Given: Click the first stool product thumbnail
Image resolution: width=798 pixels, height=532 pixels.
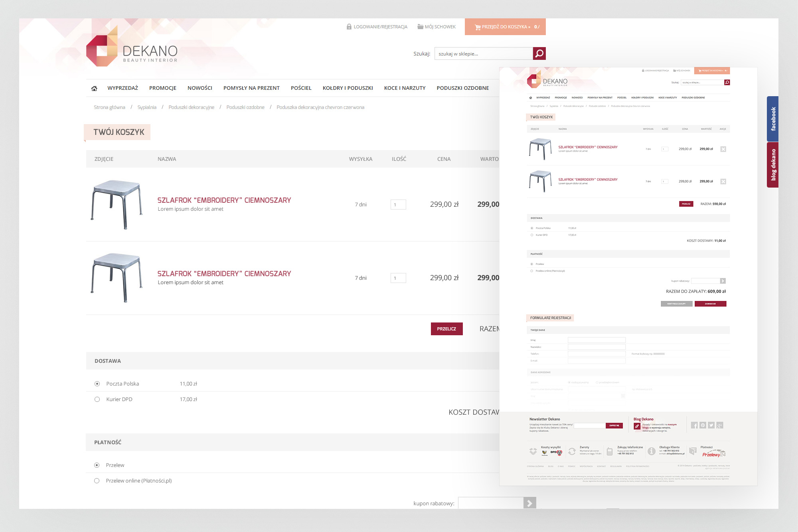Looking at the screenshot, I should (117, 204).
